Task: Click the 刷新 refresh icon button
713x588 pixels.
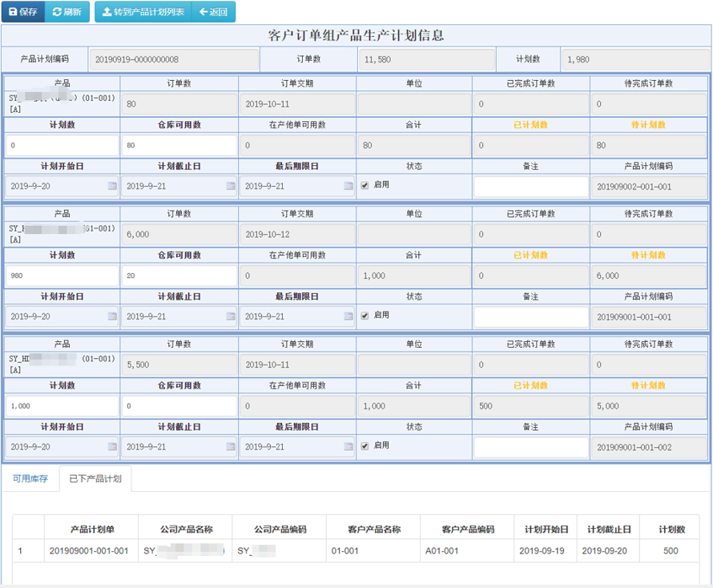Action: [66, 12]
